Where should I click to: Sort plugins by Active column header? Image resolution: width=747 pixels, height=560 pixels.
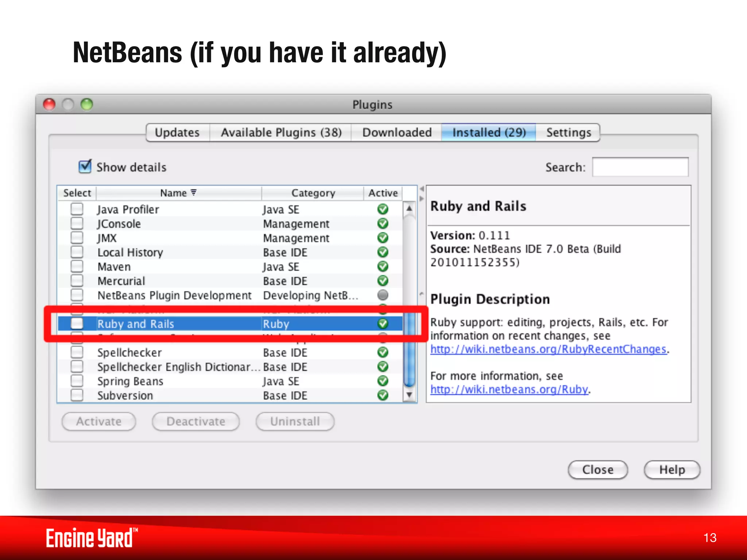[x=383, y=193]
